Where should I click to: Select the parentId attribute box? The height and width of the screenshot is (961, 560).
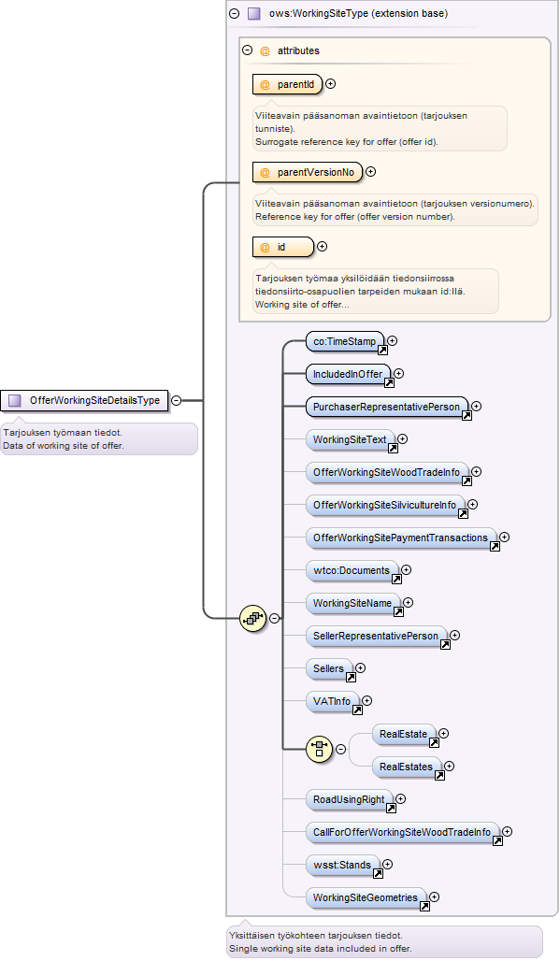(x=287, y=84)
